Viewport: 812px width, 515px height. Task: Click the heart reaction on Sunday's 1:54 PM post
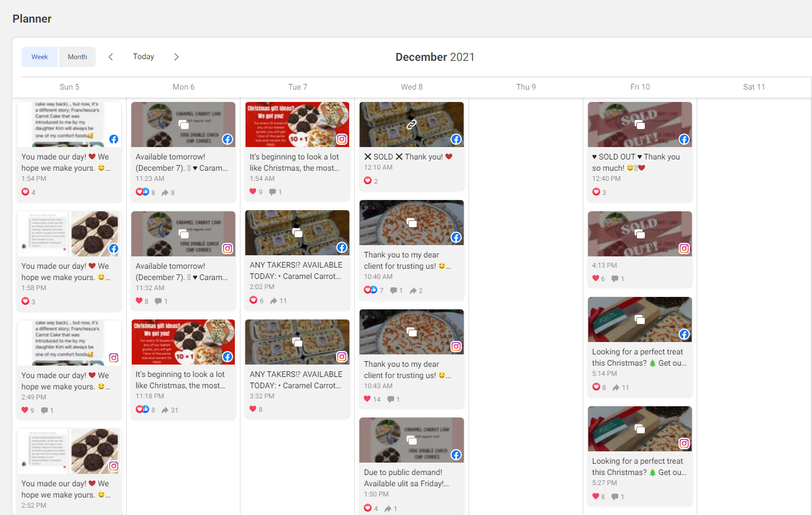tap(25, 192)
